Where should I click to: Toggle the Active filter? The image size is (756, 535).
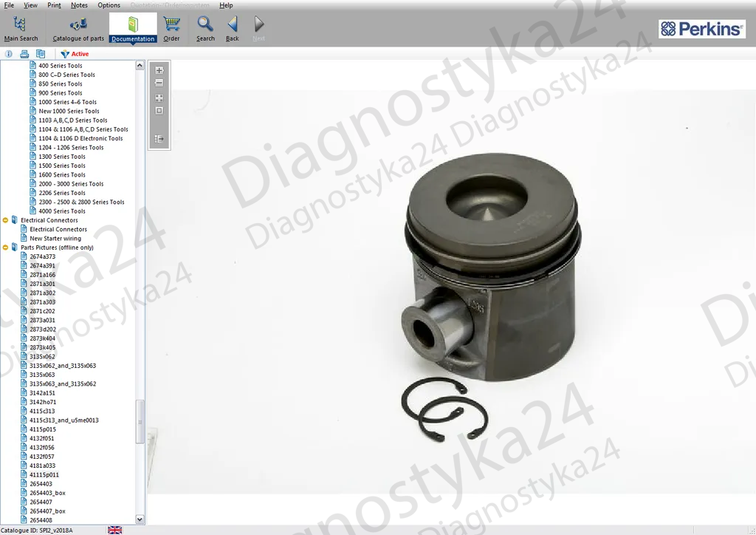pyautogui.click(x=75, y=54)
